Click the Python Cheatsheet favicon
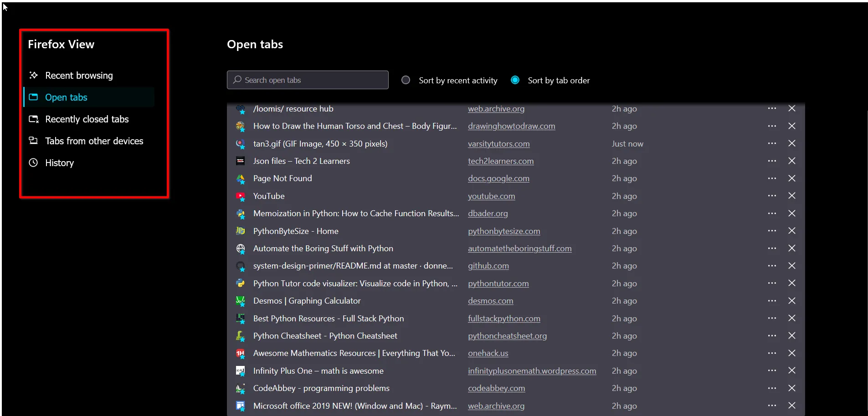This screenshot has width=868, height=416. pyautogui.click(x=240, y=336)
